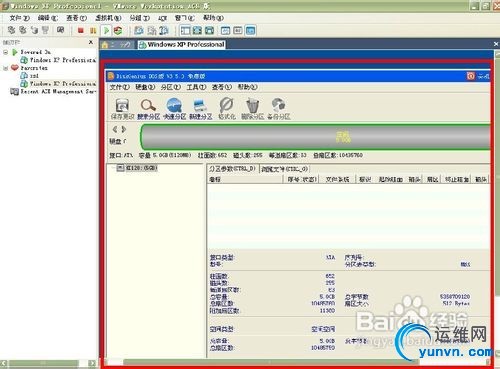The image size is (500, 369).
Task: Click the Quick Partition globe icon
Action: tap(174, 105)
